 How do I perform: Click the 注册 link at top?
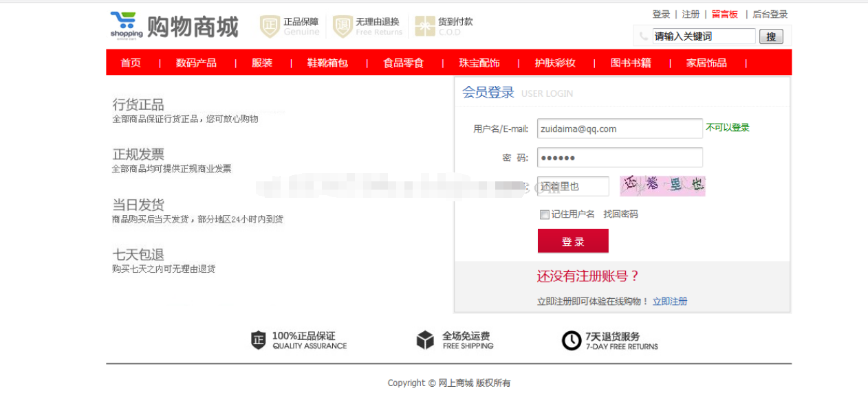pos(691,14)
